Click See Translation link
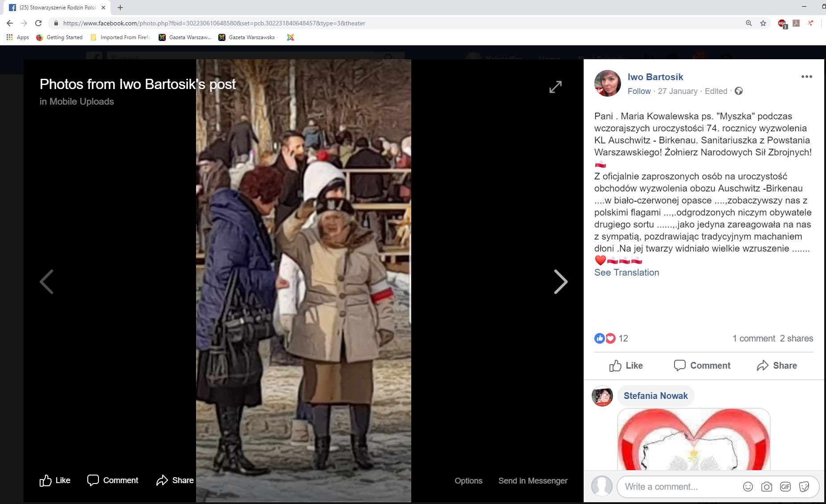This screenshot has width=826, height=504. [626, 272]
